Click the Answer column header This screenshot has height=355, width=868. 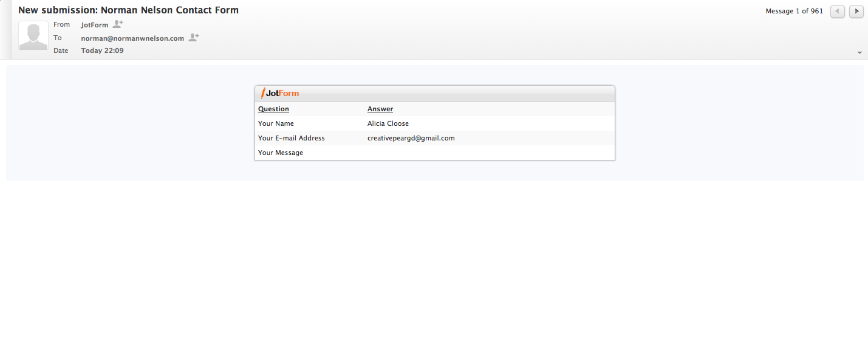coord(380,109)
